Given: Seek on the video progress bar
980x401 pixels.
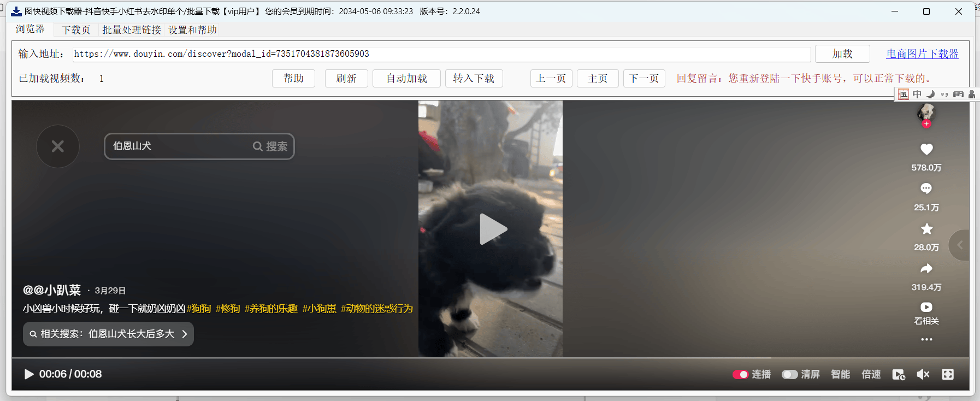Looking at the screenshot, I should [491, 358].
